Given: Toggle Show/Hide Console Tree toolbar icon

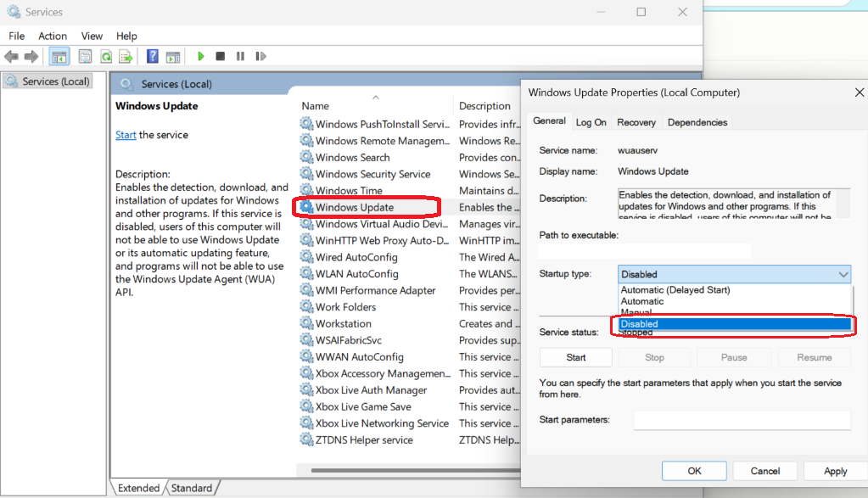Looking at the screenshot, I should tap(59, 57).
